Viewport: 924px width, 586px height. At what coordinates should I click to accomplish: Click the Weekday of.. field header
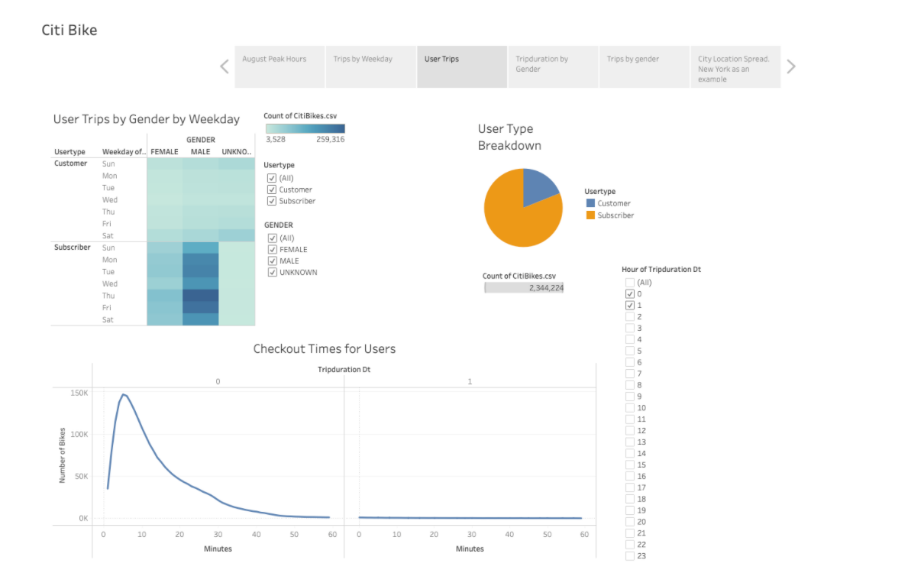(123, 152)
